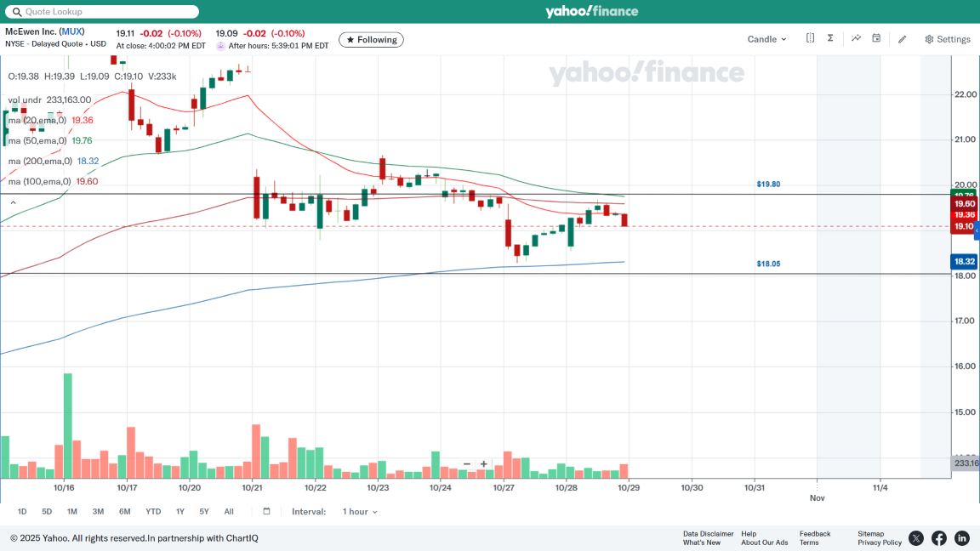Open the LinkedIn social icon
980x551 pixels.
click(962, 538)
